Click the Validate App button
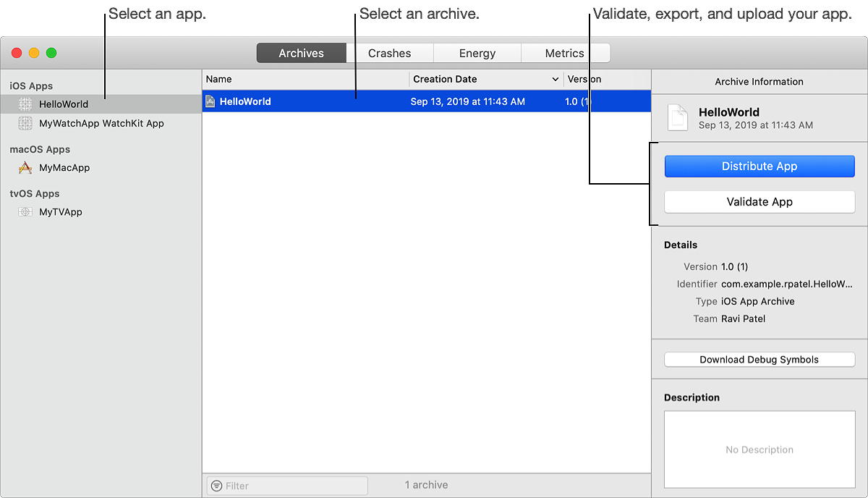This screenshot has width=868, height=498. (759, 202)
